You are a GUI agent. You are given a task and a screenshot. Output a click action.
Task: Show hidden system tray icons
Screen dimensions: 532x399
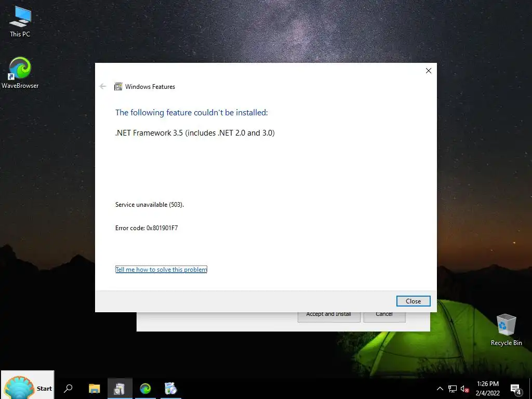tap(440, 389)
